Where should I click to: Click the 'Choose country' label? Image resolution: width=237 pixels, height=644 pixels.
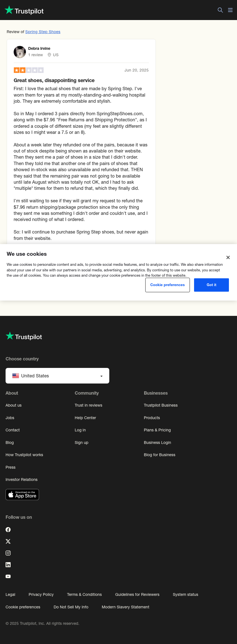pos(22,359)
